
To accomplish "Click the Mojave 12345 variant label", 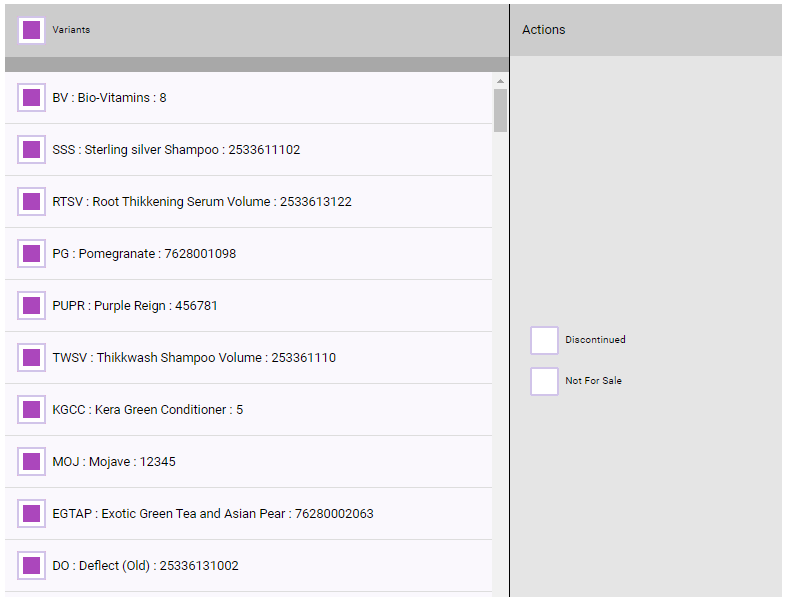I will 114,462.
